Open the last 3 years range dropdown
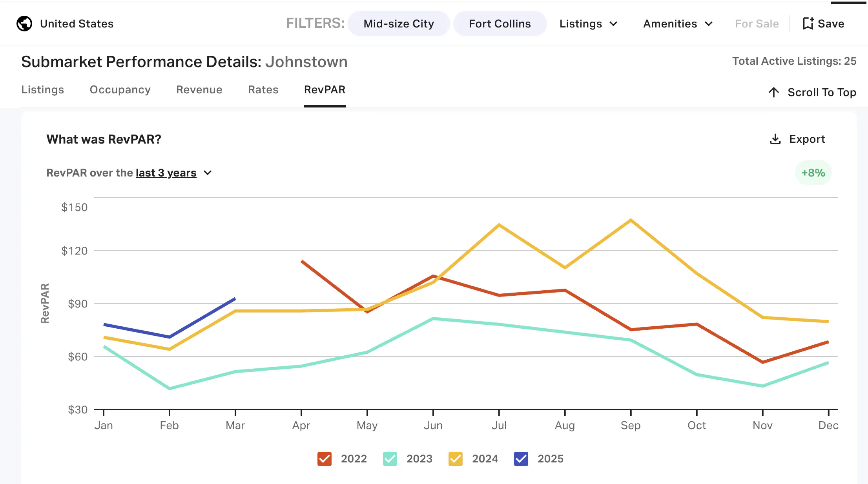This screenshot has height=484, width=868. (x=173, y=173)
